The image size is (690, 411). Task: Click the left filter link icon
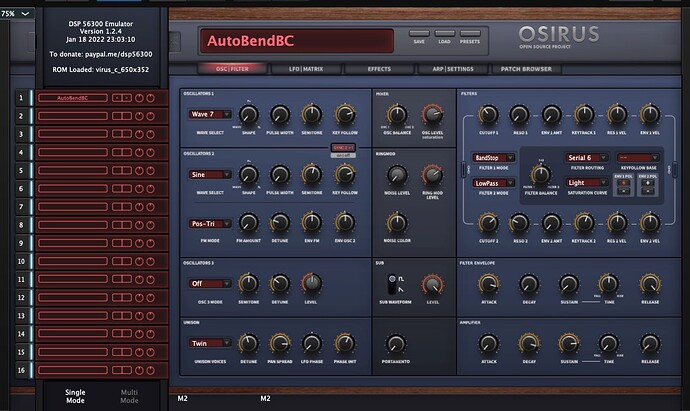coord(463,169)
